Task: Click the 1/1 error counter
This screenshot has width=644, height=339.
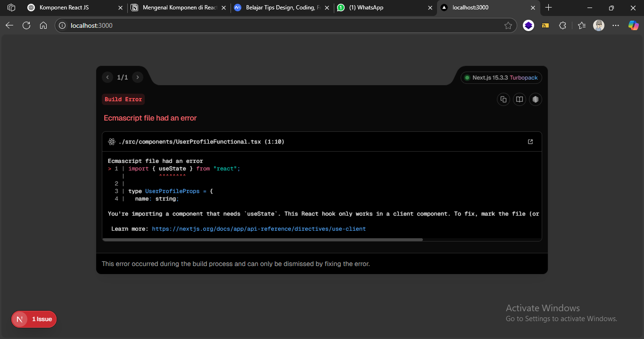Action: click(x=123, y=77)
